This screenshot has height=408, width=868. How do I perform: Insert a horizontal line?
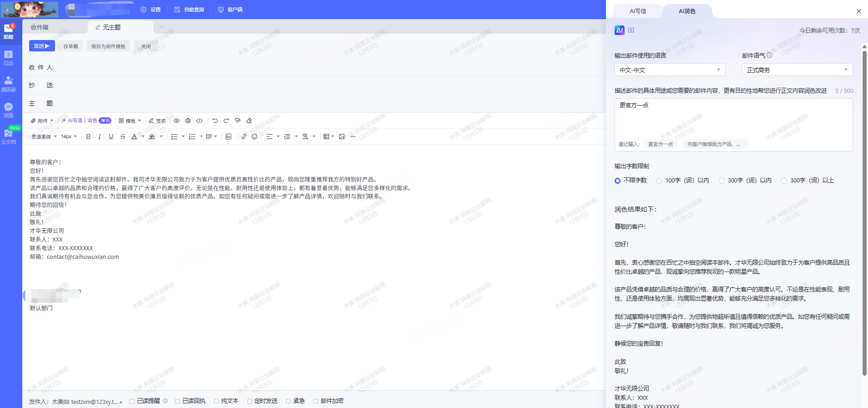[353, 136]
